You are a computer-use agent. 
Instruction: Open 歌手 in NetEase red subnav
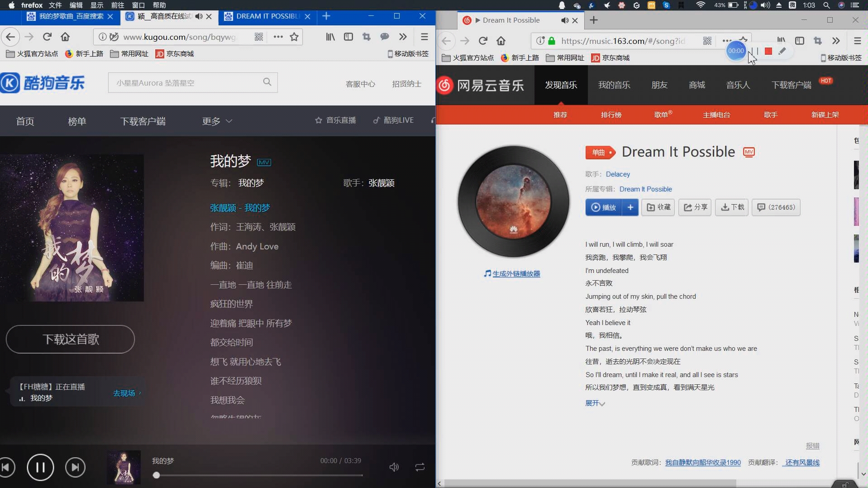770,115
